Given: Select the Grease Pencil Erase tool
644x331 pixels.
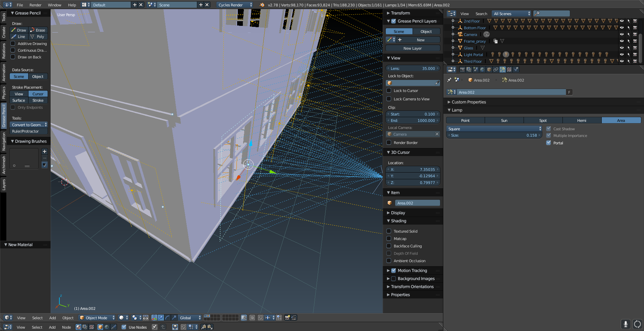Looking at the screenshot, I should pos(38,30).
